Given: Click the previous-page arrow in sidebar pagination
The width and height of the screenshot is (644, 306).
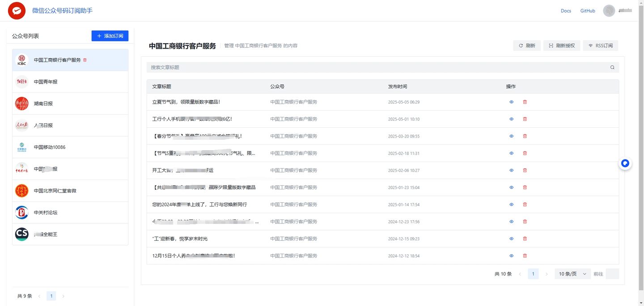Looking at the screenshot, I should pos(39,296).
